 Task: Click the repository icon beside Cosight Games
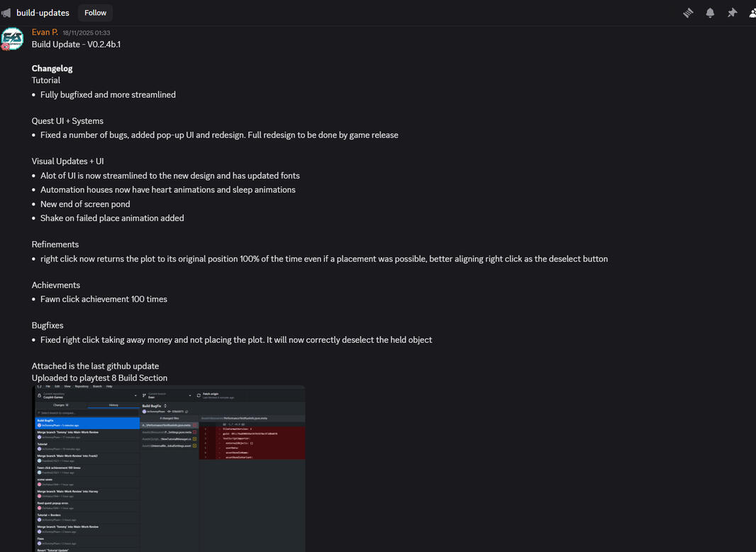pos(39,396)
